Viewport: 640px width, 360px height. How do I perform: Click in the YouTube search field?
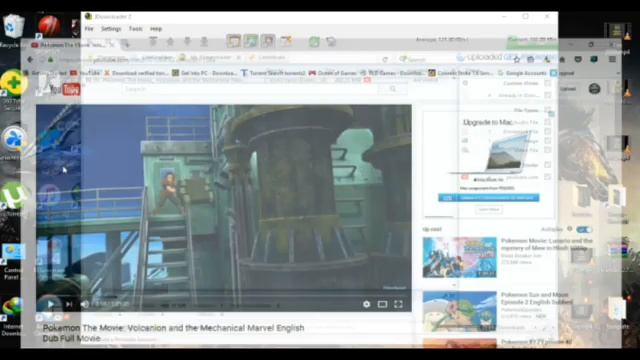click(x=251, y=89)
